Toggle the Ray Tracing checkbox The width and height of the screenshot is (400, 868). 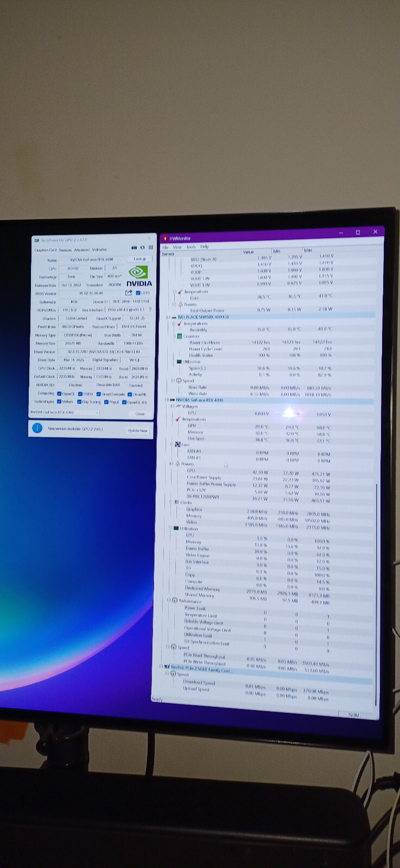tap(79, 402)
